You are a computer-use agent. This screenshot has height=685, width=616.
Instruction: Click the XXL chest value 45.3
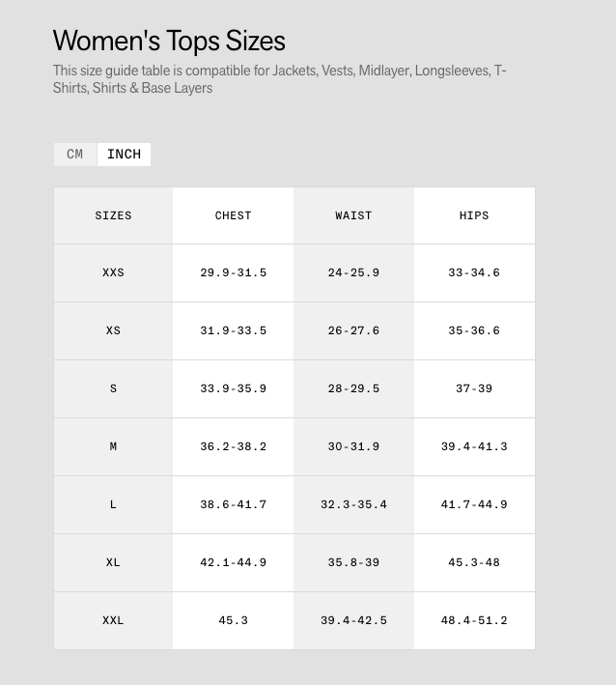tap(233, 620)
